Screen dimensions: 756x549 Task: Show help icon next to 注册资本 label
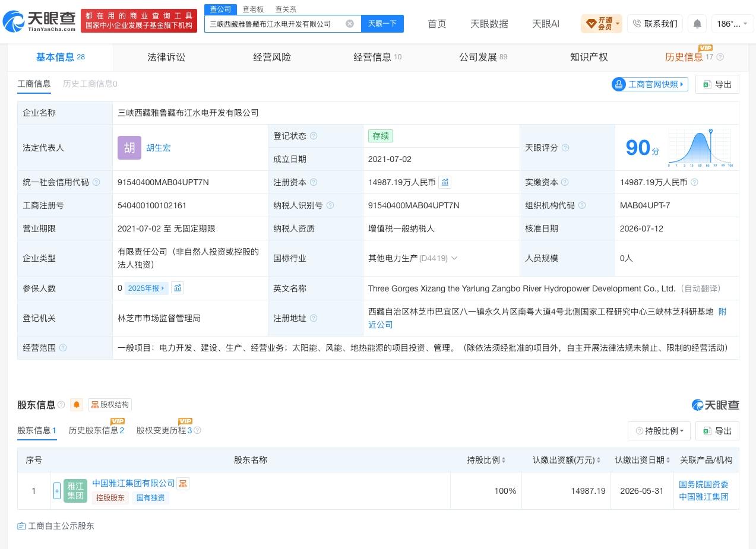click(x=314, y=182)
